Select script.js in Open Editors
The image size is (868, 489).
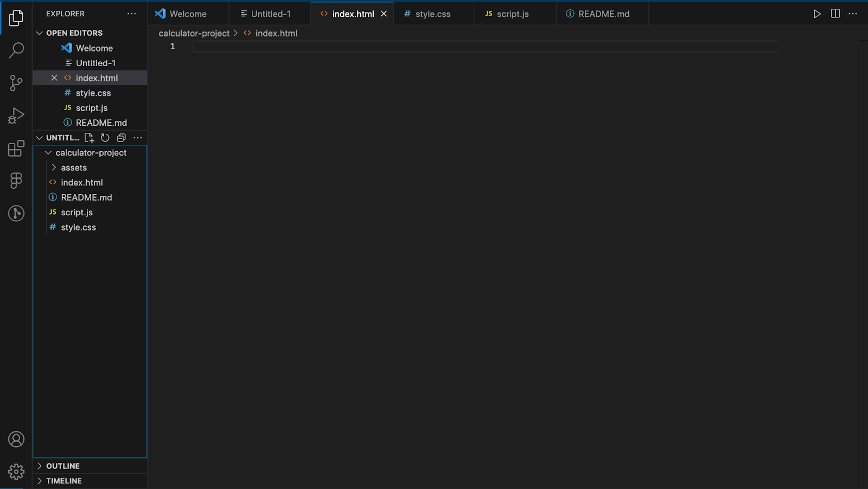[90, 108]
